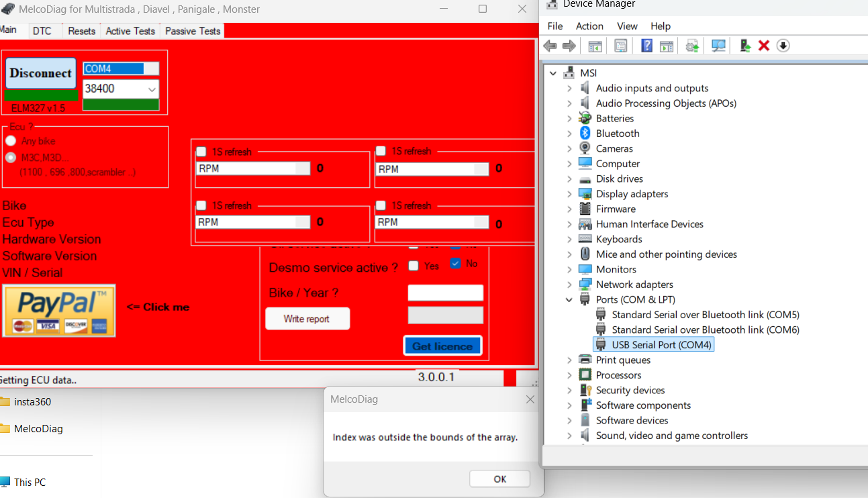The image size is (868, 498).
Task: Toggle the console tree pane icon in Device Manager
Action: point(595,46)
